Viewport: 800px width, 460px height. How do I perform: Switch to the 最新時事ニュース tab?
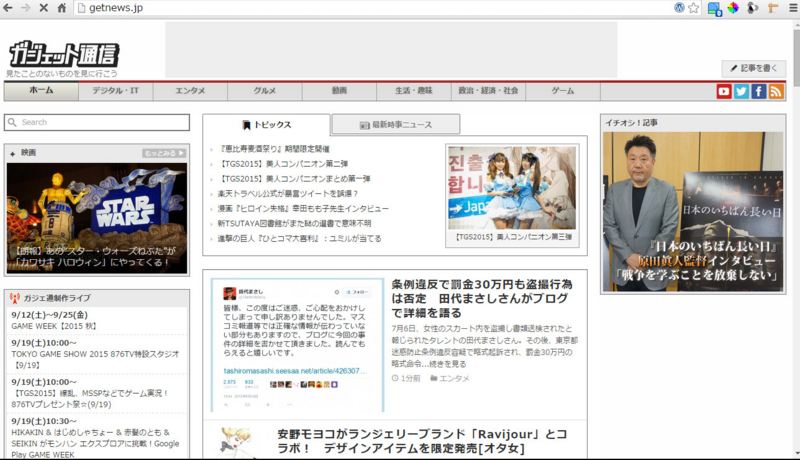coord(396,125)
